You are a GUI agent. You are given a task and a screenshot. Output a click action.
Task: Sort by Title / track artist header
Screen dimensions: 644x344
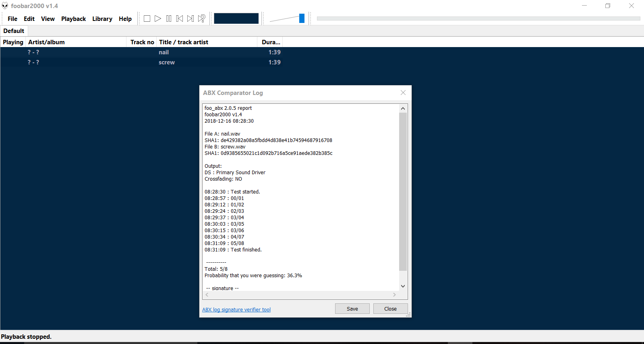click(207, 42)
